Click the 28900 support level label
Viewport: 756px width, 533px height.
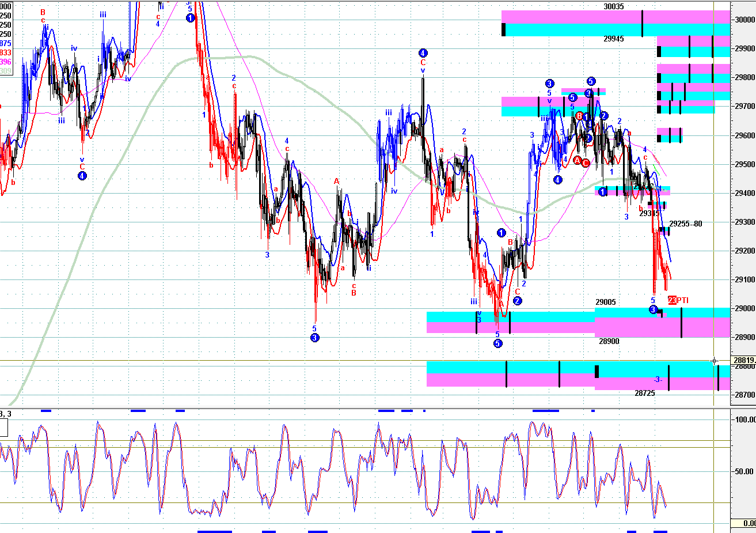[609, 341]
